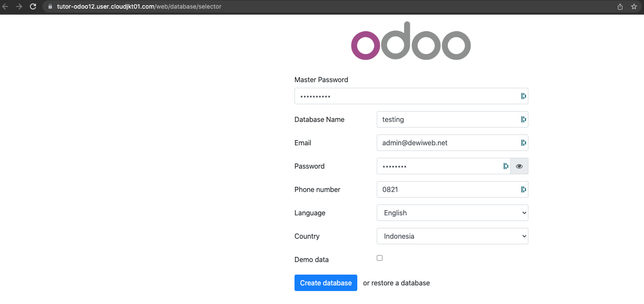Open the Country dropdown showing Indonesia

tap(453, 236)
